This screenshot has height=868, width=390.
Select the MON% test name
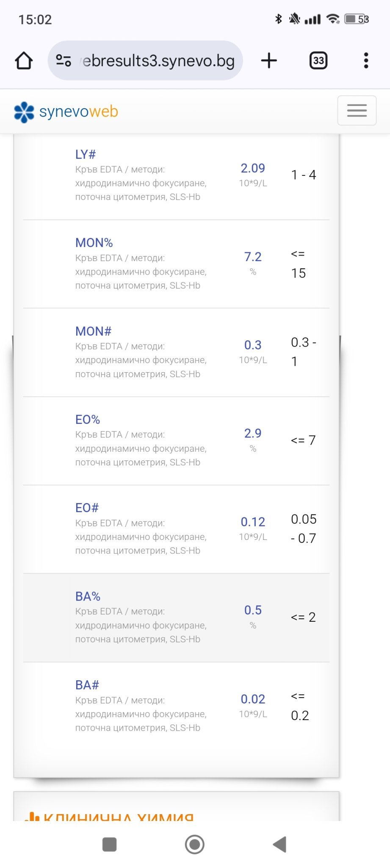click(x=94, y=243)
